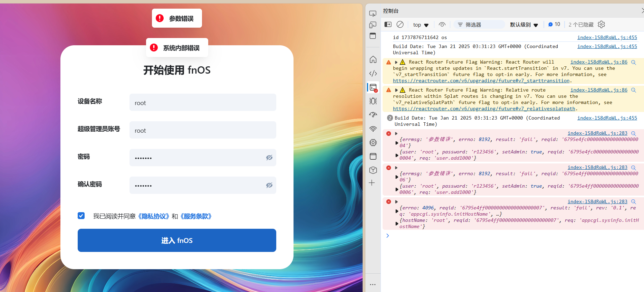644x292 pixels.
Task: Open the Performance gauge icon tool
Action: [373, 115]
